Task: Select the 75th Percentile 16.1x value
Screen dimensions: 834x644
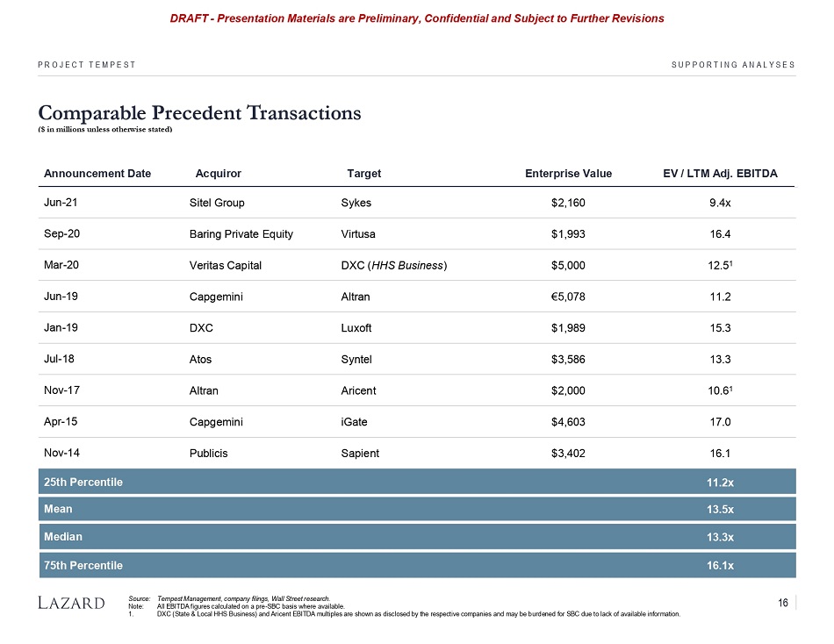Action: pyautogui.click(x=720, y=565)
